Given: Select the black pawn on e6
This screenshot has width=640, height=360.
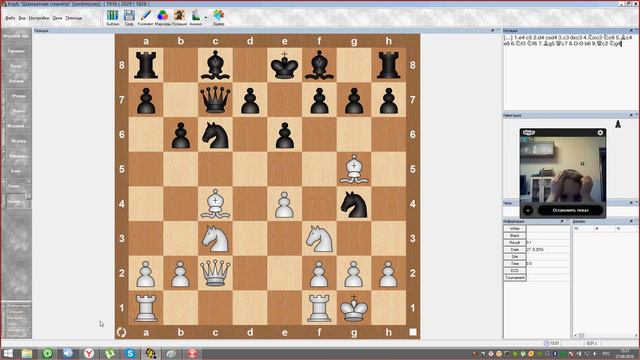Looking at the screenshot, I should coord(284,135).
